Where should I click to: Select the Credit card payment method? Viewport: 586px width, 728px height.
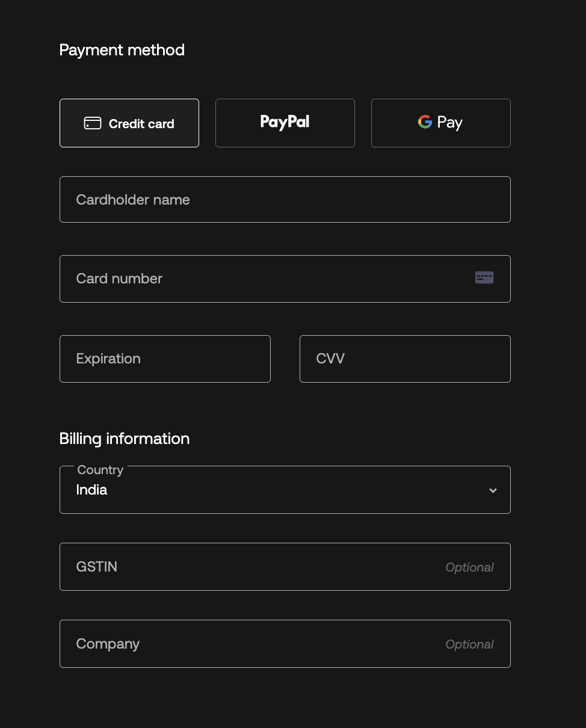pos(129,123)
